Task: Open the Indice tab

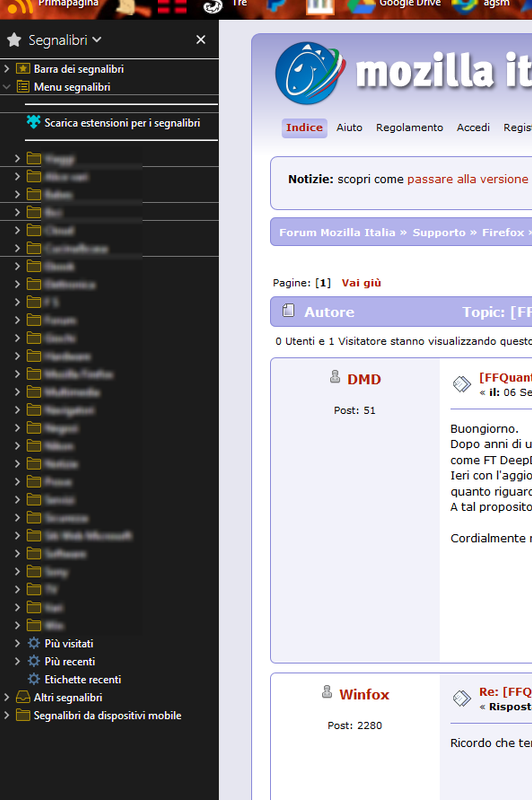Action: 305,128
